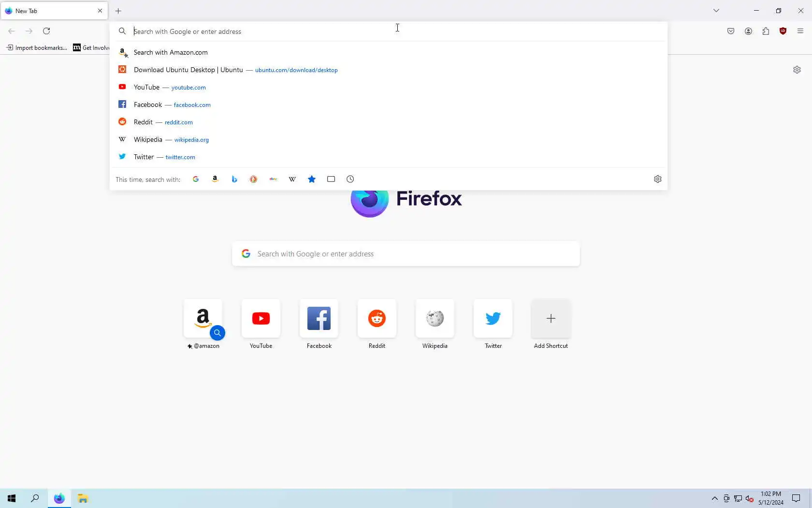Open new tab personalize gear

tap(797, 70)
